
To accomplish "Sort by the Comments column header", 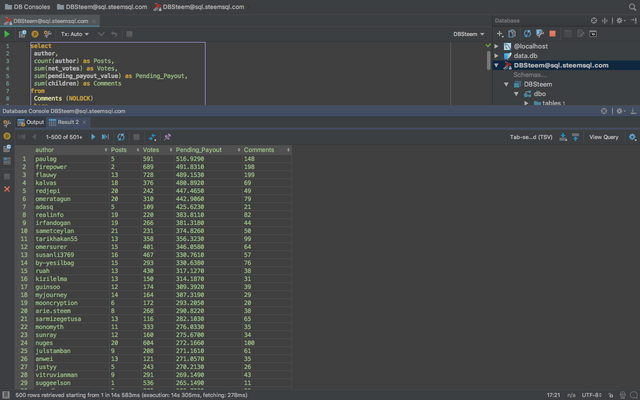I will coord(267,150).
